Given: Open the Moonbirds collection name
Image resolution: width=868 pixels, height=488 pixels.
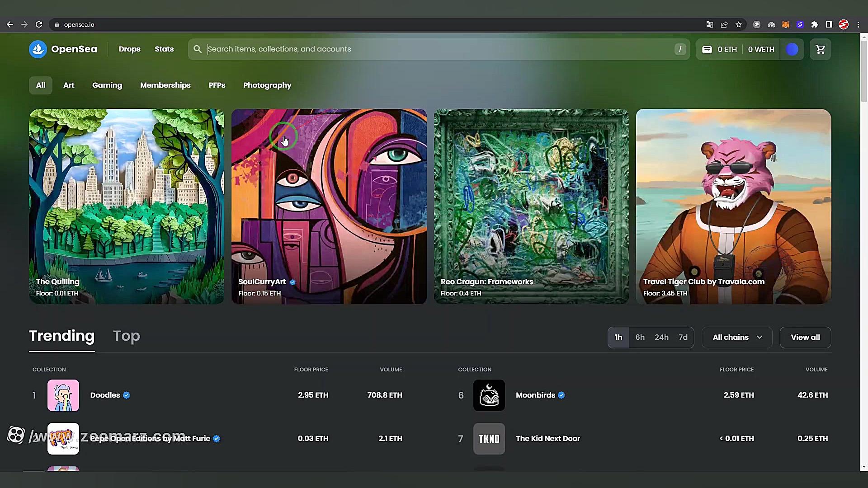Looking at the screenshot, I should [x=536, y=395].
